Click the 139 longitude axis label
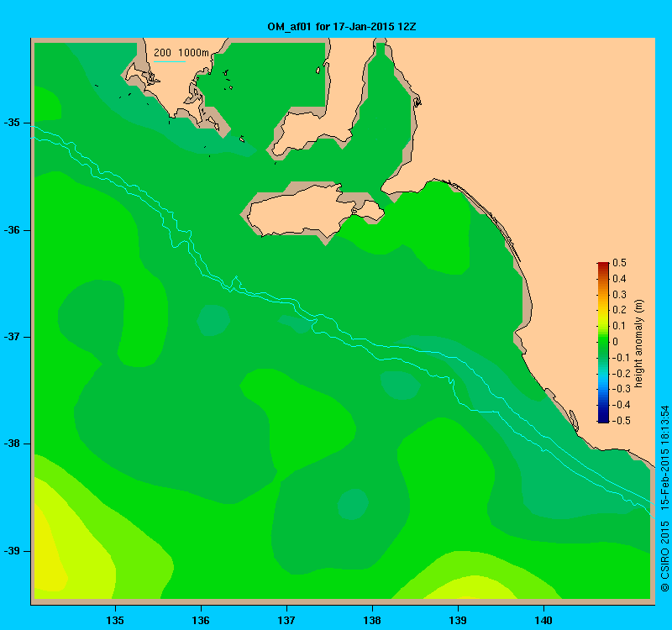 458,620
